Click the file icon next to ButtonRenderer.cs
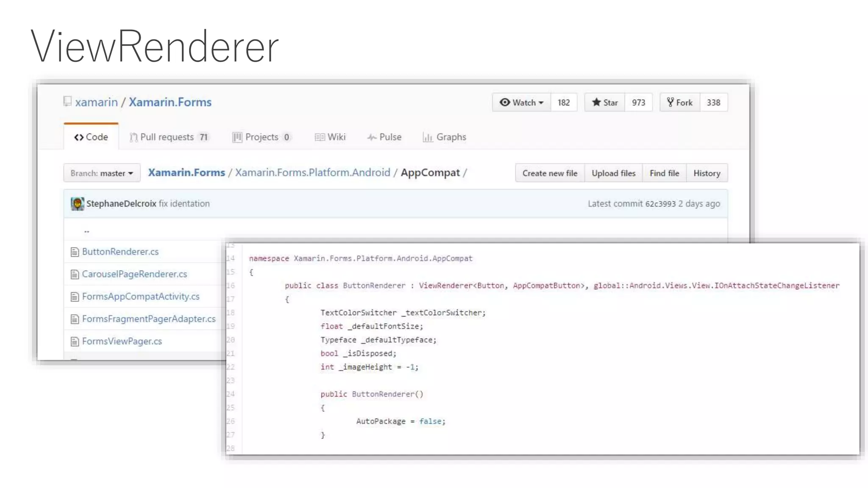Viewport: 868px width, 488px height. [75, 252]
